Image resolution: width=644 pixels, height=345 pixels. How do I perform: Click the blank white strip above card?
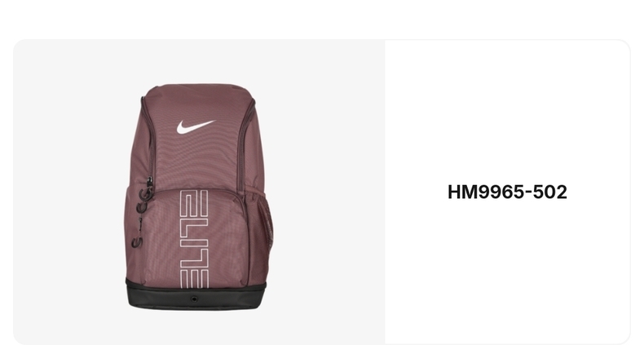[322, 19]
